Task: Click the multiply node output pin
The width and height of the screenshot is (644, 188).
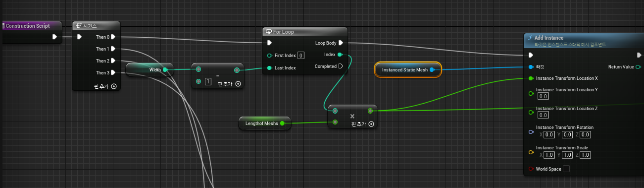Action: [x=370, y=111]
